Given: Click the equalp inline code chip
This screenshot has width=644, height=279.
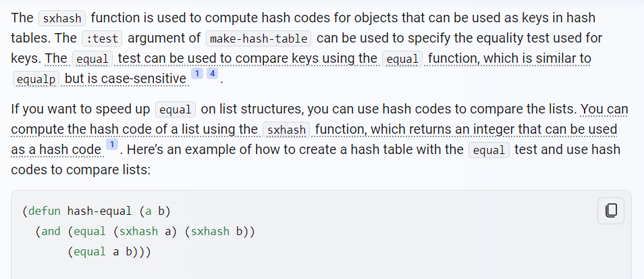Looking at the screenshot, I should [x=36, y=79].
